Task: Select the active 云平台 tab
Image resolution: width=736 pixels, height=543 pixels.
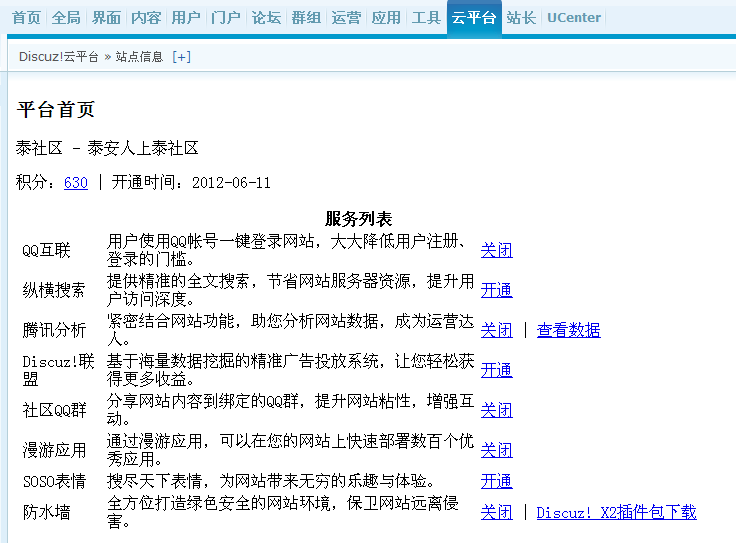Action: [474, 18]
